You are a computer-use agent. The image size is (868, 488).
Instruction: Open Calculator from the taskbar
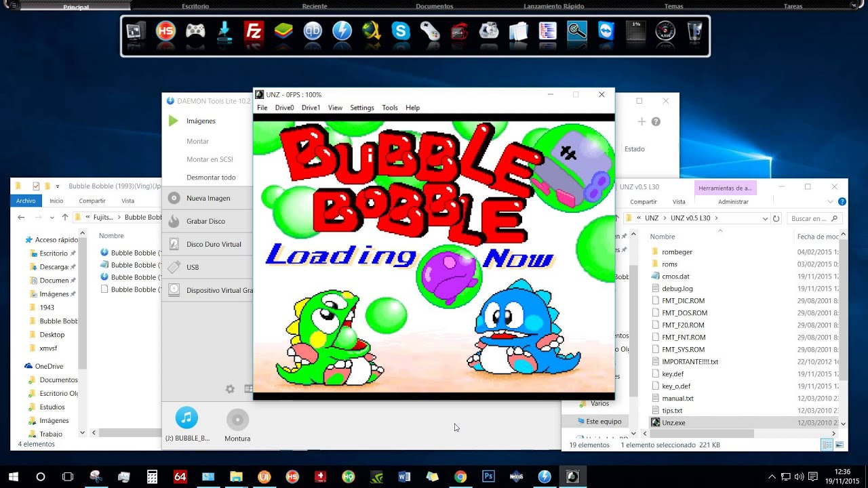[x=152, y=476]
